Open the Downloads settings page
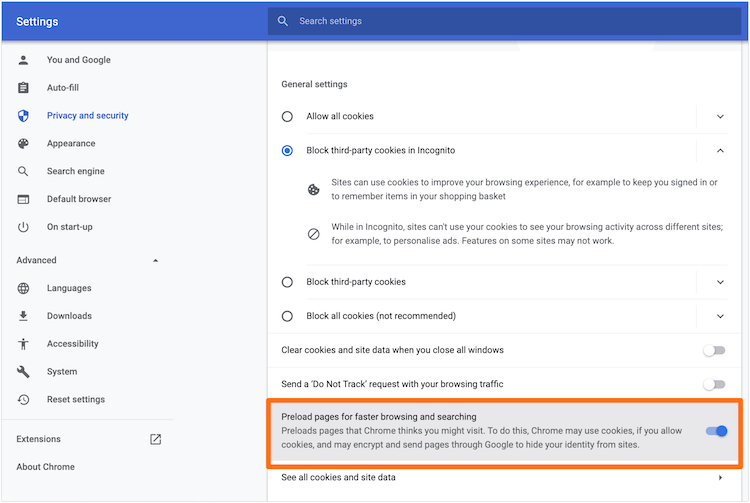Screen dimensions: 750x503 (69, 316)
